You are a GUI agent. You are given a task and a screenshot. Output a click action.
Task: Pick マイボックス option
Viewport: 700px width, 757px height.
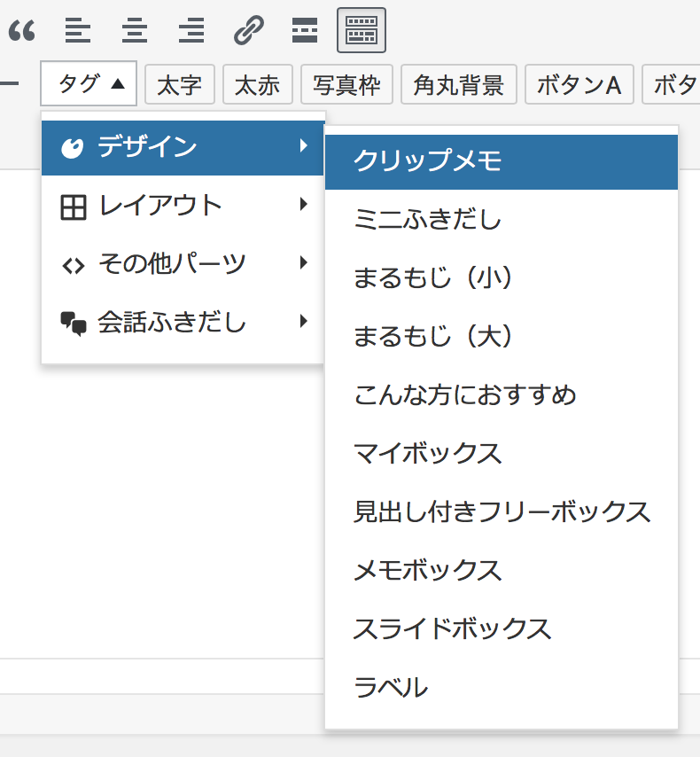click(502, 453)
